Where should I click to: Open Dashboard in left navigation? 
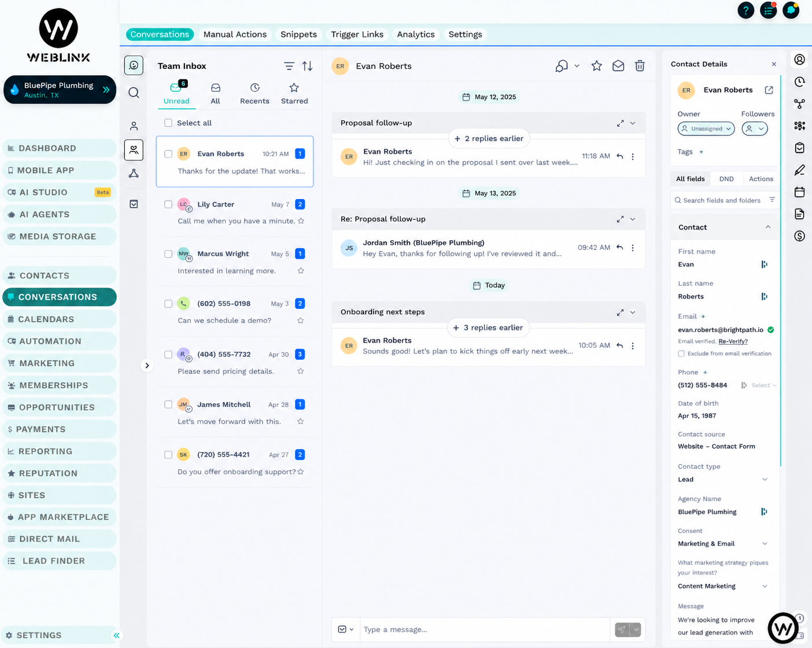(60, 148)
